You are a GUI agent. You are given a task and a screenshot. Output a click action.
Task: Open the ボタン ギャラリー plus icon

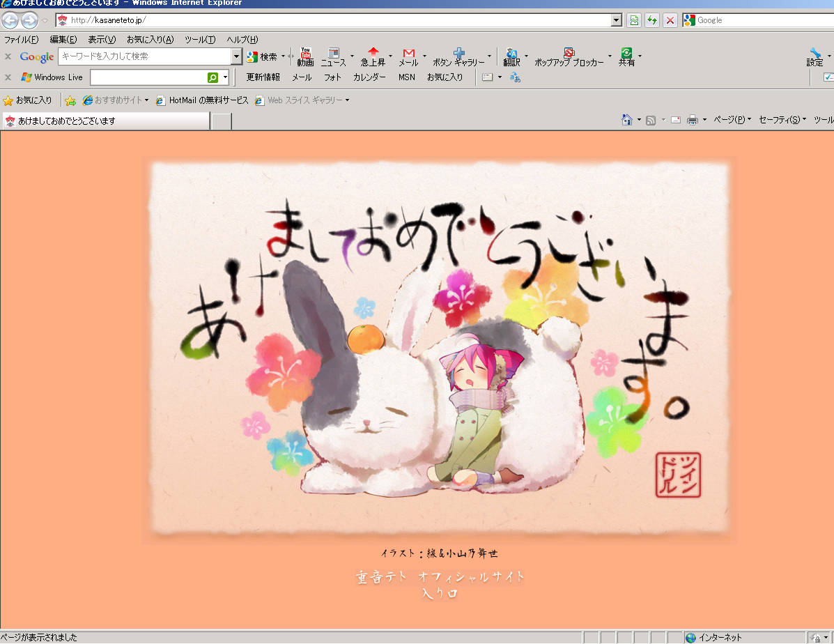pyautogui.click(x=458, y=57)
